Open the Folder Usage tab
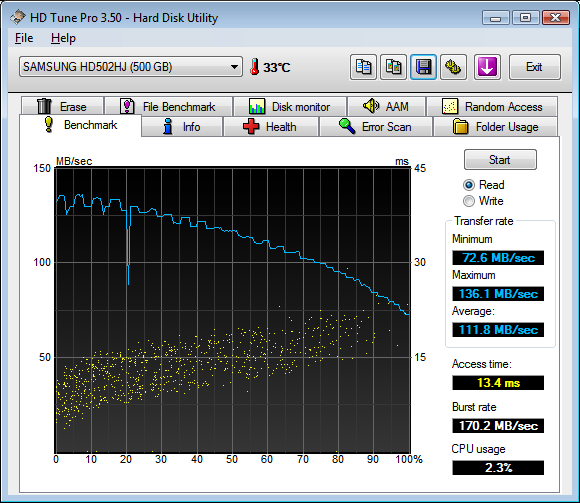 click(x=495, y=127)
